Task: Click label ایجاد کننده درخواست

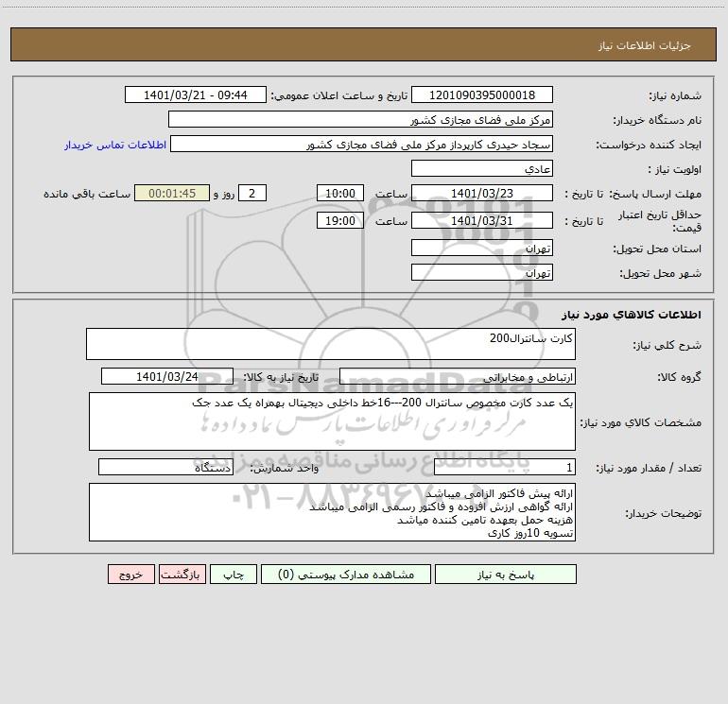Action: (x=649, y=145)
